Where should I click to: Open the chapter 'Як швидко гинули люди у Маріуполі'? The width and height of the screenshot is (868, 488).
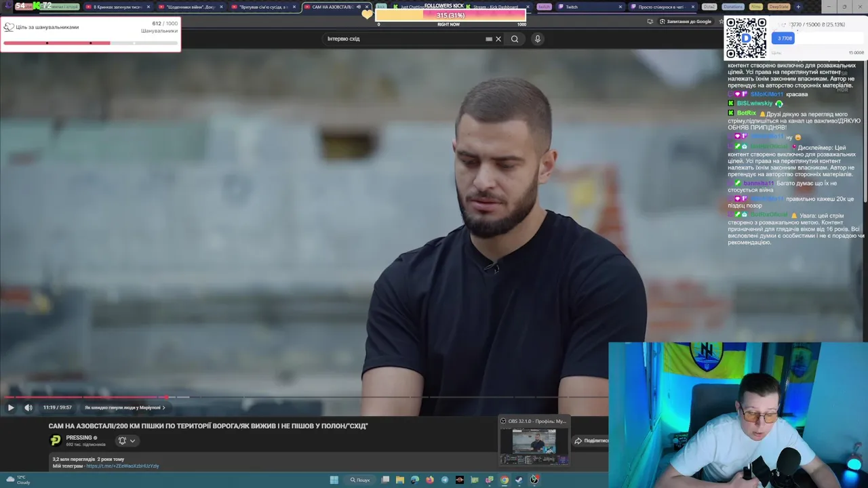tap(124, 407)
